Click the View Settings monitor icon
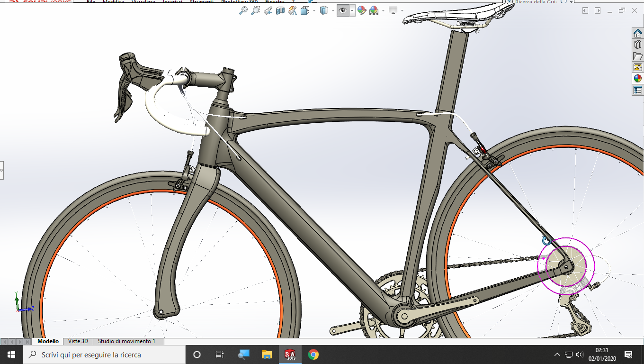The image size is (644, 364). point(393,10)
